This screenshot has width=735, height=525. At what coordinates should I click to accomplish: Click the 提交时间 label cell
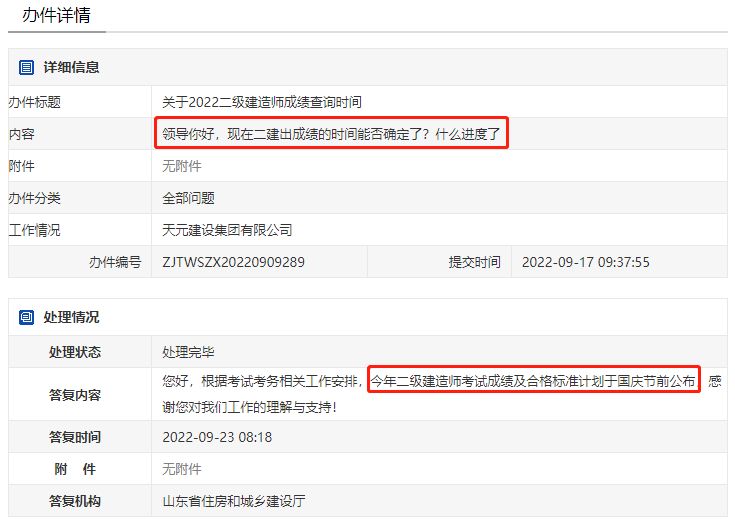[474, 262]
